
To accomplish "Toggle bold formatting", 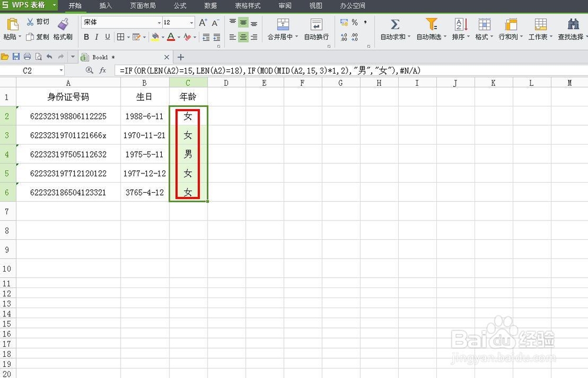I will (x=86, y=36).
